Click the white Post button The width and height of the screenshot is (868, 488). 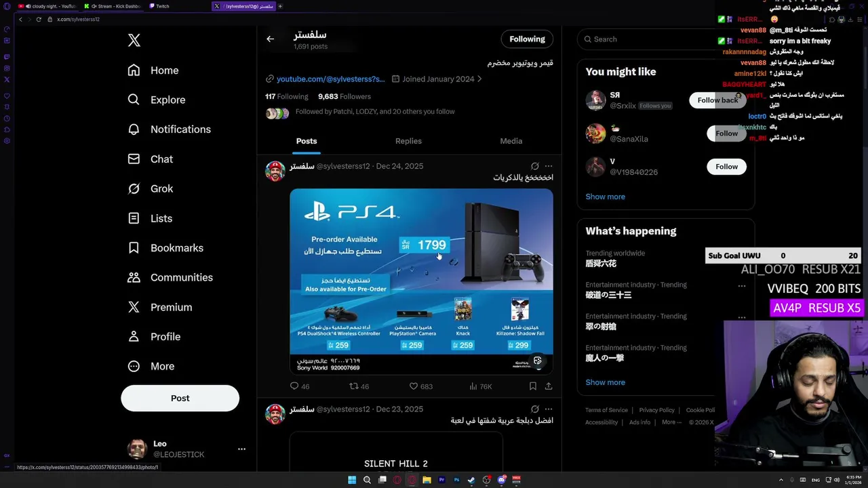(x=180, y=399)
